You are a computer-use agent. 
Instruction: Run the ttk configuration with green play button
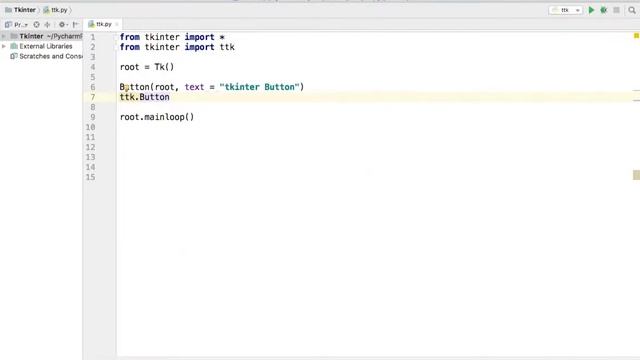[591, 10]
